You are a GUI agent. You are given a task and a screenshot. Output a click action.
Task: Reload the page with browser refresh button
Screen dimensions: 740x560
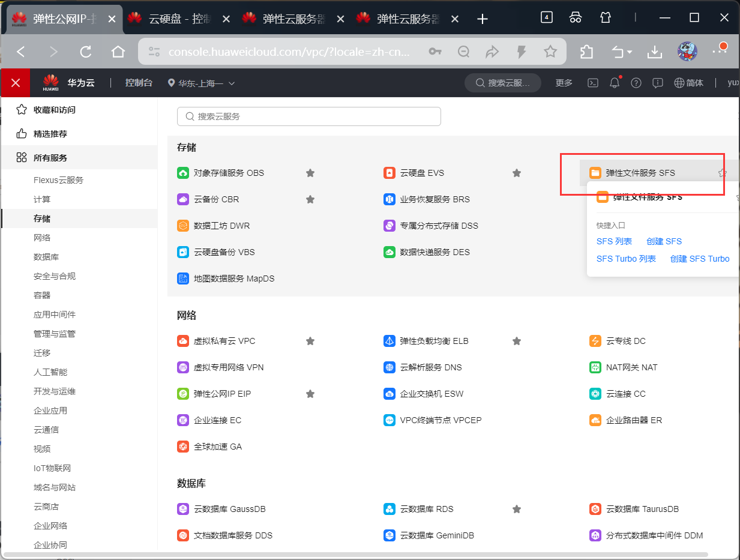click(x=86, y=52)
